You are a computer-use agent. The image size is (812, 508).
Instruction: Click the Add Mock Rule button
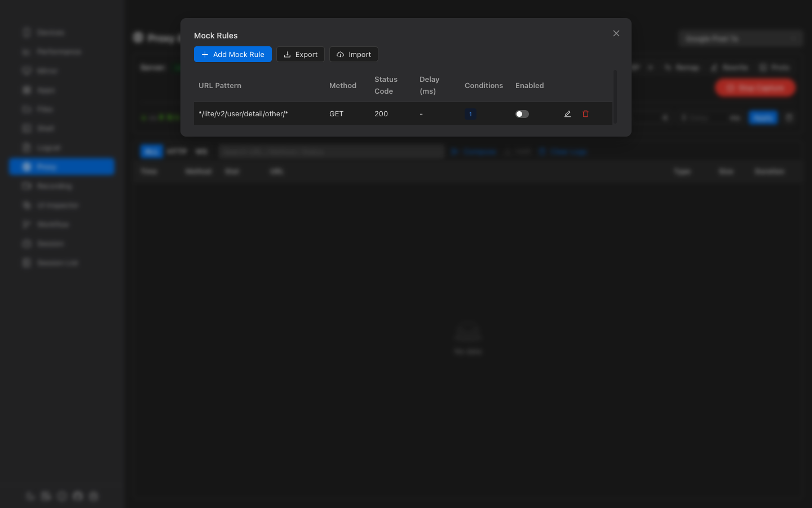click(232, 54)
